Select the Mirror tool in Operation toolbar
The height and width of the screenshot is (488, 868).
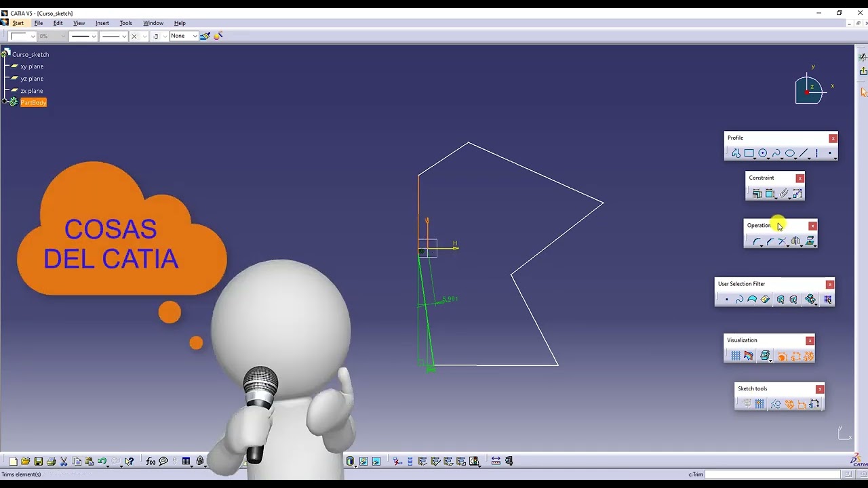[796, 241]
